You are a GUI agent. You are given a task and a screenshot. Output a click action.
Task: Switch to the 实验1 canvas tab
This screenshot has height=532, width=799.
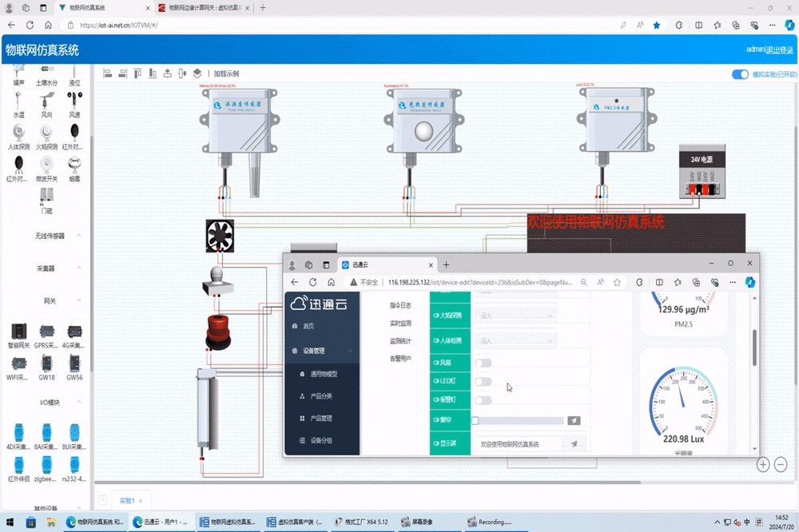coord(128,500)
